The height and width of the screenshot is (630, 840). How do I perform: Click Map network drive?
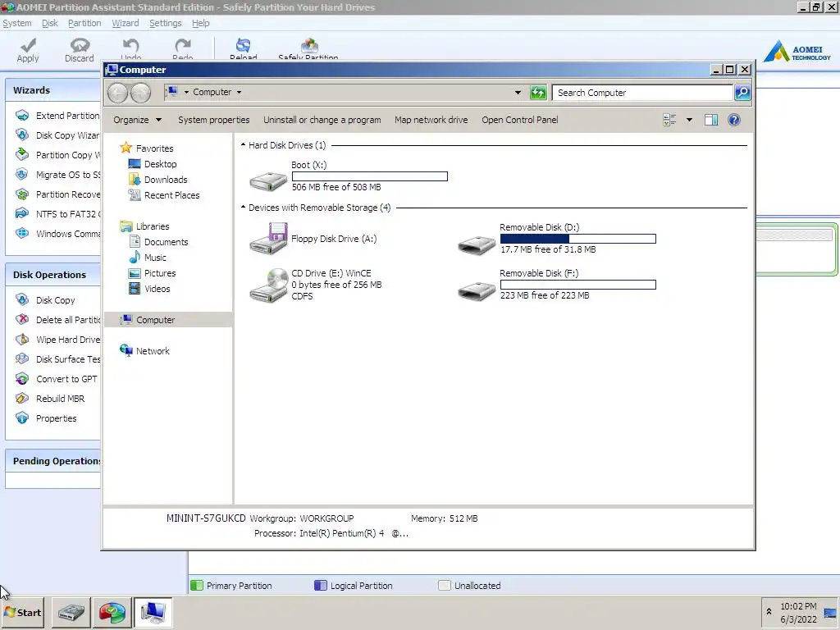(431, 120)
